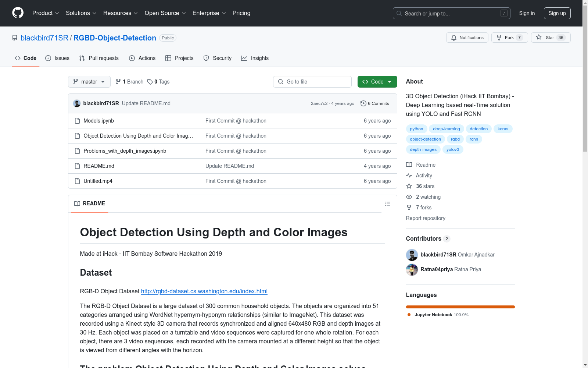Image resolution: width=588 pixels, height=368 pixels.
Task: Open the blackbird71SR owner link
Action: pyautogui.click(x=44, y=38)
